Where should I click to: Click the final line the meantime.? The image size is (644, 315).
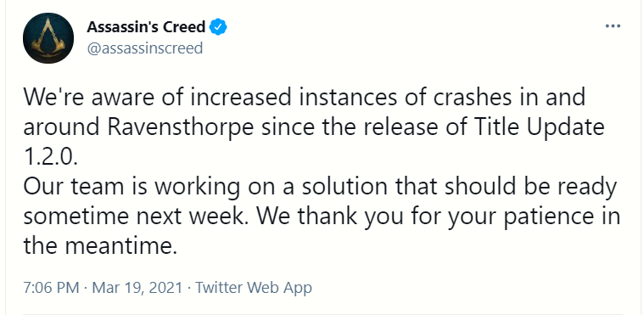[x=100, y=246]
